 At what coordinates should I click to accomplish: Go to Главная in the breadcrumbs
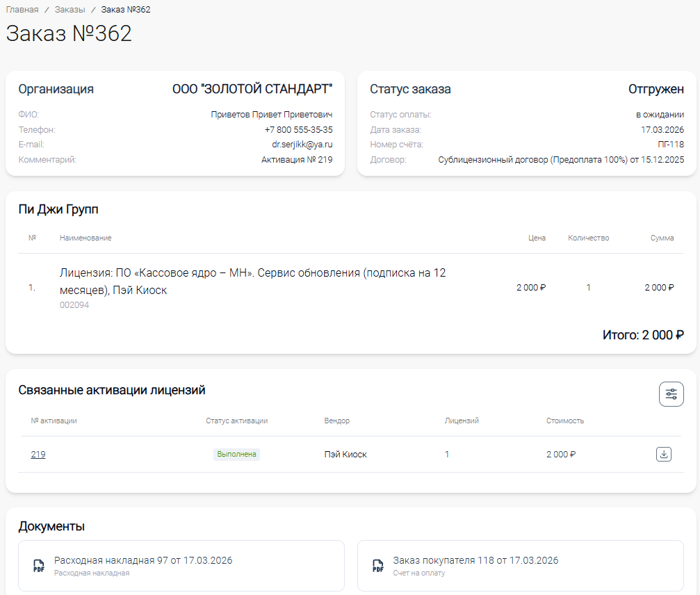point(22,10)
